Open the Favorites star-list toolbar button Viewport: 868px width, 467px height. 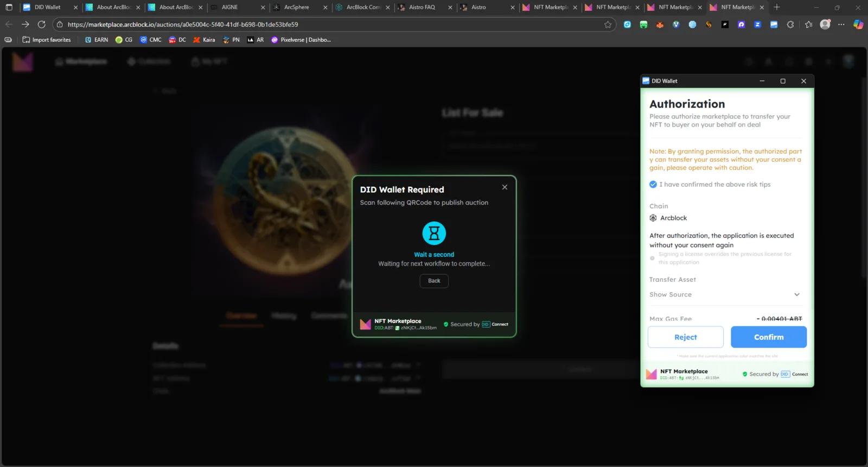point(809,24)
